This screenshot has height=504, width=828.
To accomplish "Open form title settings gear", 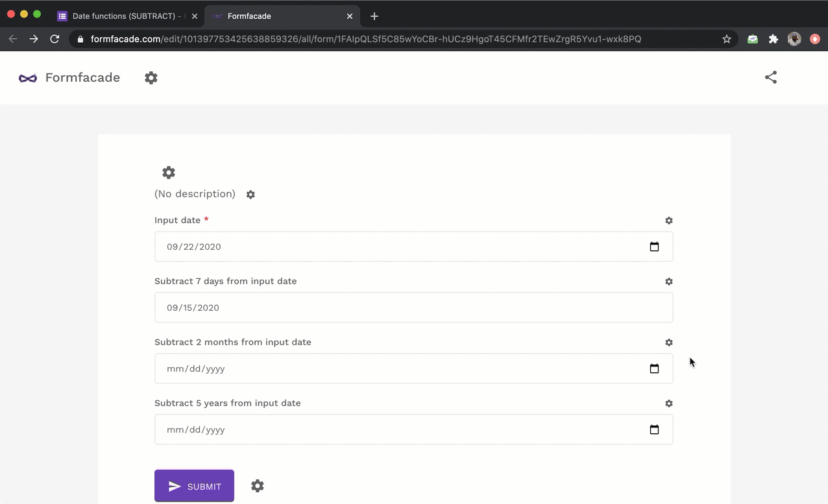I will [x=169, y=173].
